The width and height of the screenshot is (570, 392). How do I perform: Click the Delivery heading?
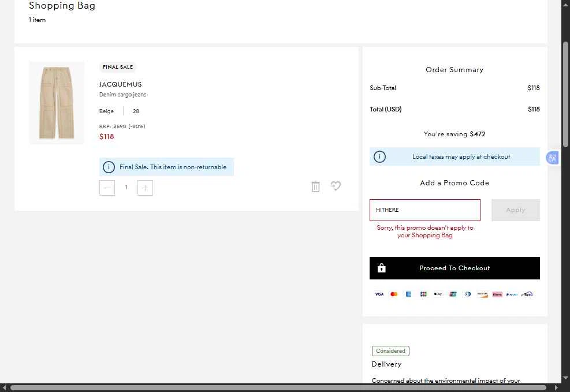386,364
